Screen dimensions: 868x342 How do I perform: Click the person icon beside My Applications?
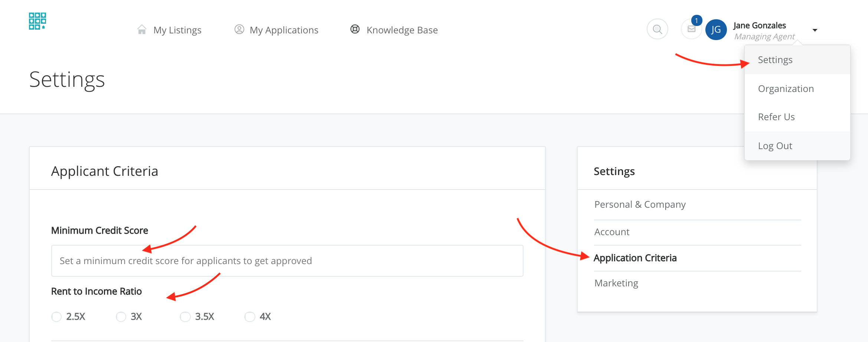pyautogui.click(x=239, y=29)
